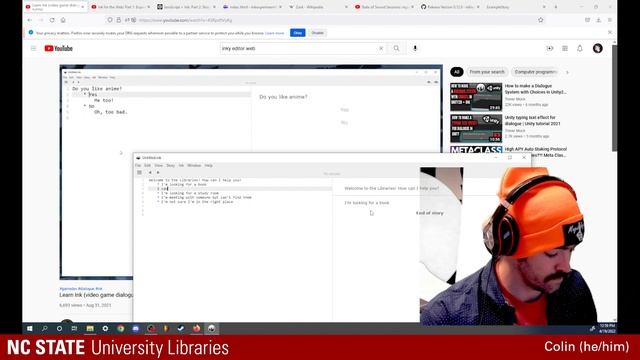The height and width of the screenshot is (360, 640).
Task: Click the High APY Auto Staking title
Action: (x=536, y=152)
